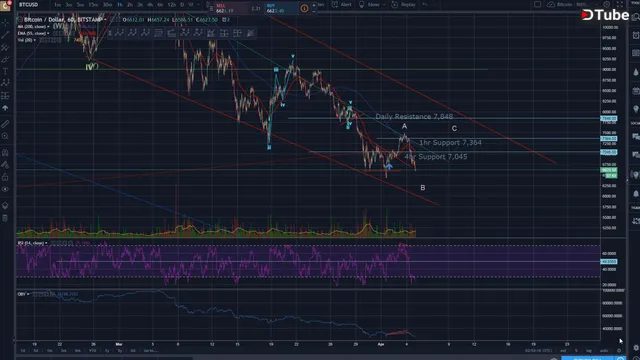Select the patterns drawing tool
Viewport: 640px width, 360px height.
pyautogui.click(x=5, y=83)
